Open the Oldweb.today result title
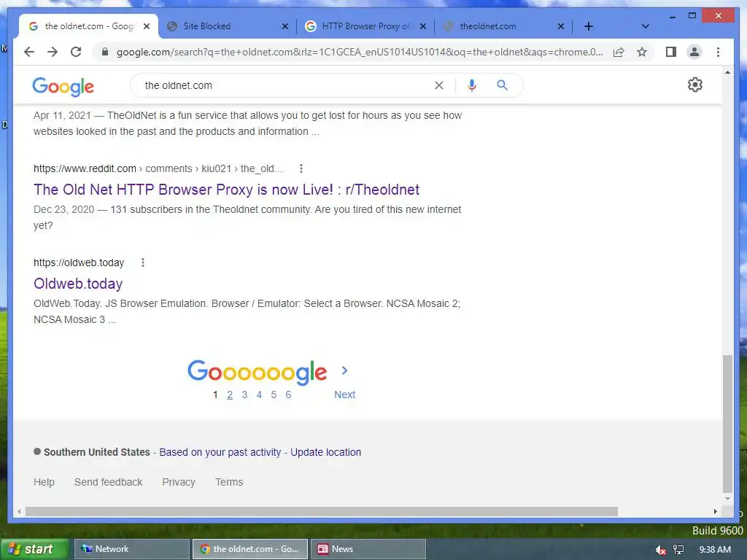This screenshot has width=747, height=560. (x=78, y=284)
